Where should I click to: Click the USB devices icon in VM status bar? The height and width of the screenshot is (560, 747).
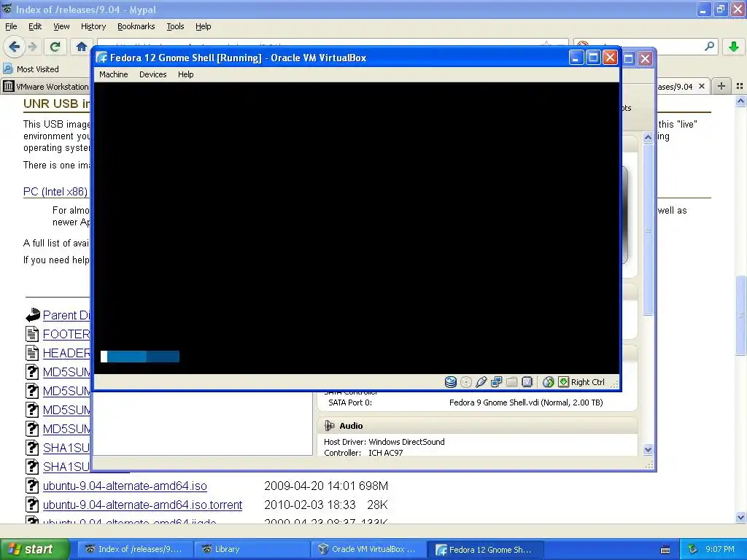pos(481,382)
